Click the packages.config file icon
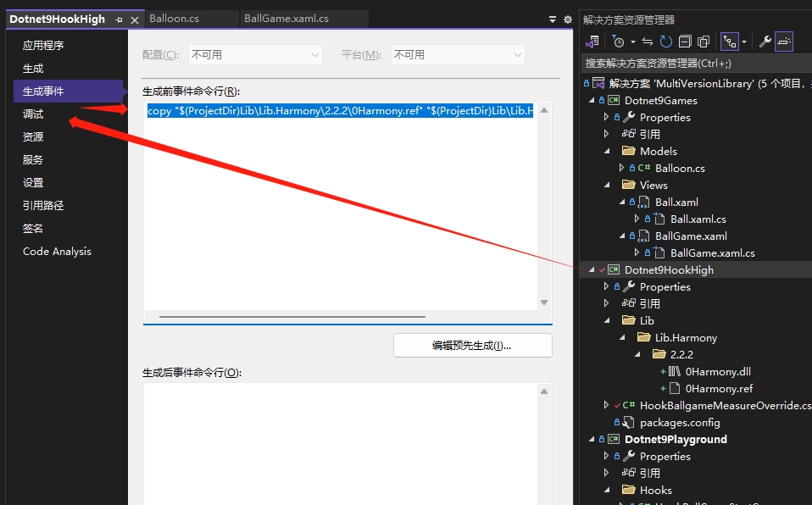Viewport: 812px width, 505px height. (628, 423)
